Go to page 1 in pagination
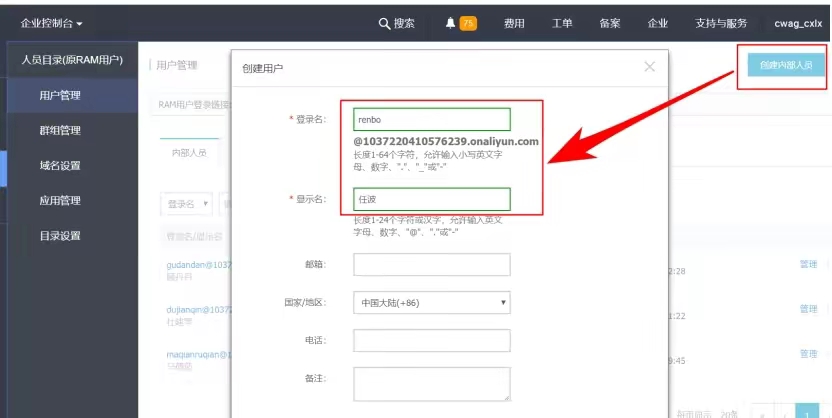This screenshot has width=832, height=418. [807, 413]
